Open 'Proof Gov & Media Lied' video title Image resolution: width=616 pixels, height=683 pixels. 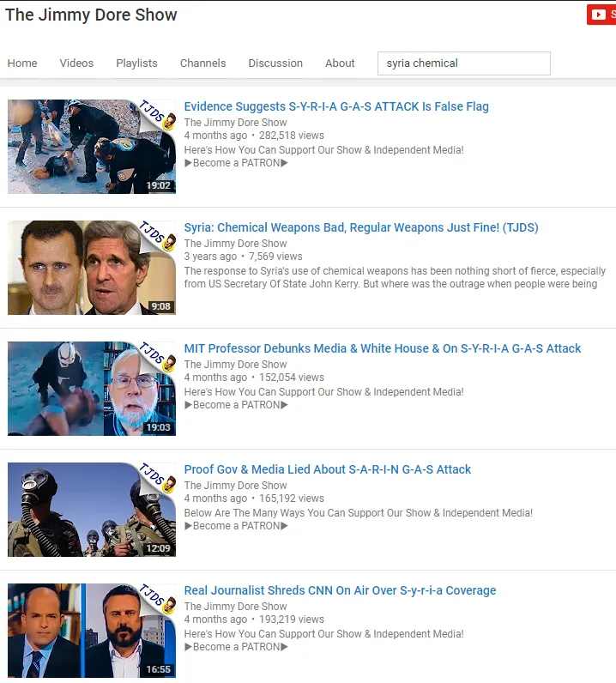click(x=328, y=469)
